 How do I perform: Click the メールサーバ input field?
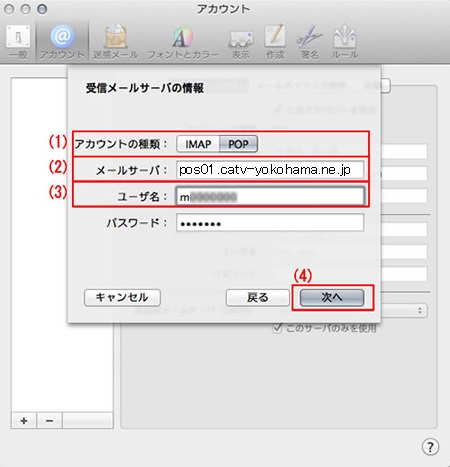[x=270, y=170]
